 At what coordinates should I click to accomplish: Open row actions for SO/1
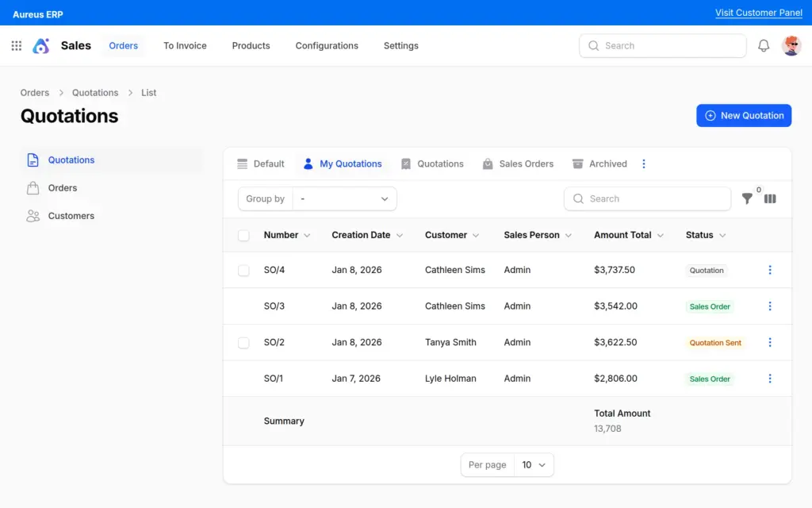click(x=769, y=379)
